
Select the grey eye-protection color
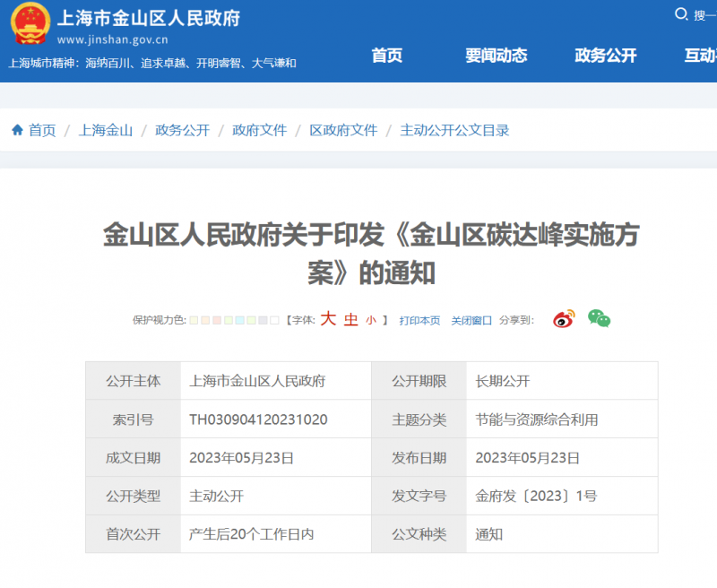[x=263, y=320]
